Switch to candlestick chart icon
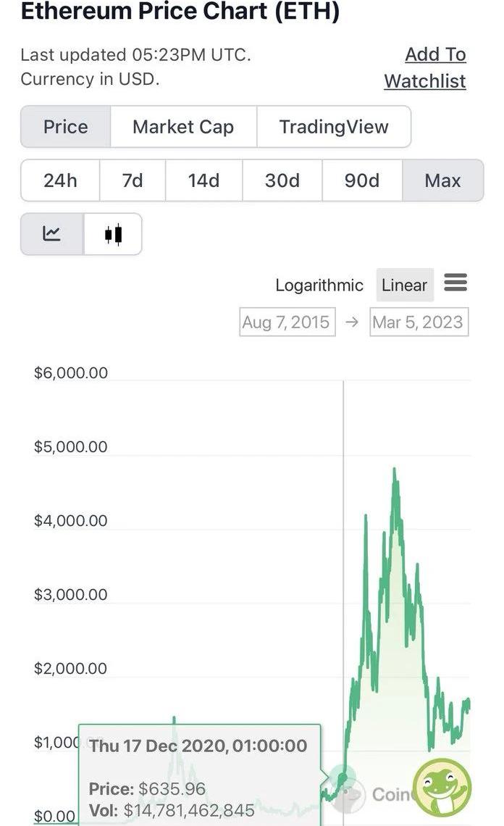The height and width of the screenshot is (826, 504). pyautogui.click(x=113, y=234)
